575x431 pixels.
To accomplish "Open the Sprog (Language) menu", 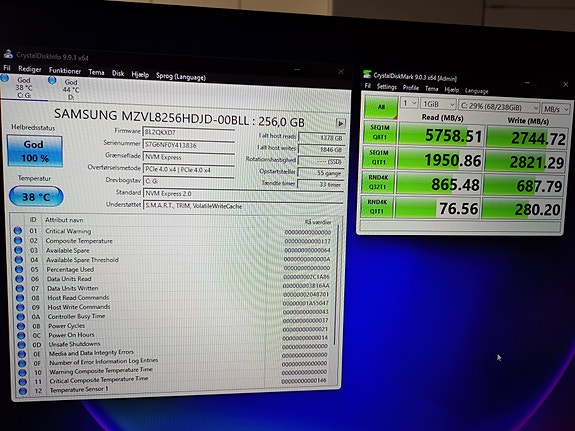I will point(181,76).
